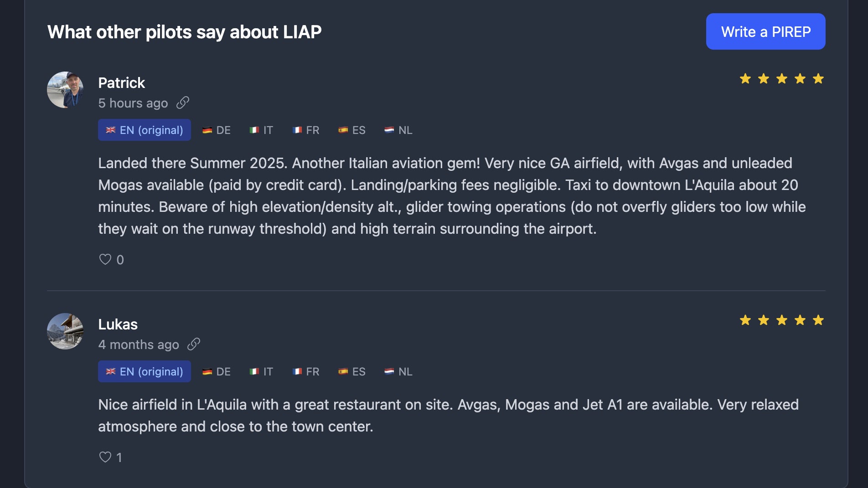Click the Write a PIREP button

[765, 31]
